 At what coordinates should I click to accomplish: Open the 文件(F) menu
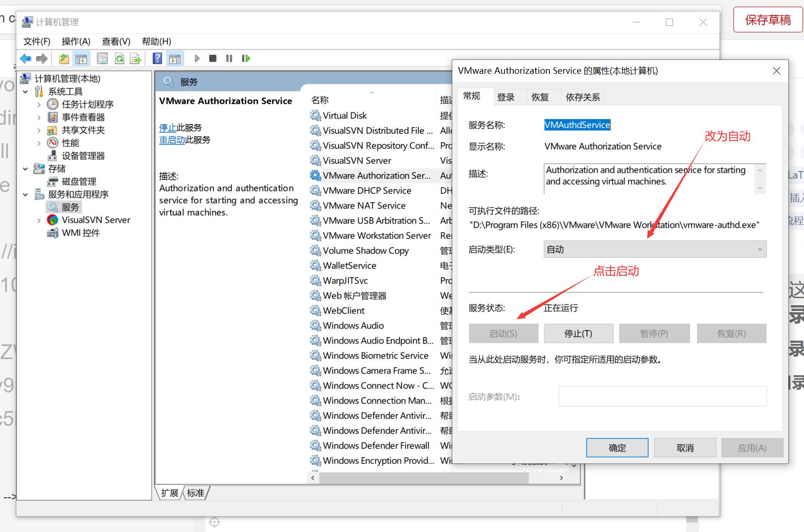pyautogui.click(x=37, y=41)
